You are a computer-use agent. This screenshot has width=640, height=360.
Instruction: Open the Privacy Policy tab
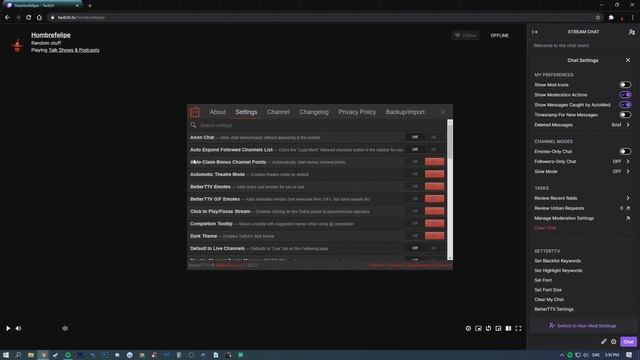tap(357, 112)
